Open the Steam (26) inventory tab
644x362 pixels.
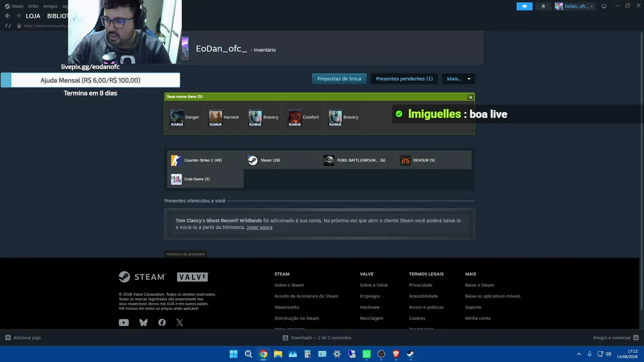pos(281,160)
